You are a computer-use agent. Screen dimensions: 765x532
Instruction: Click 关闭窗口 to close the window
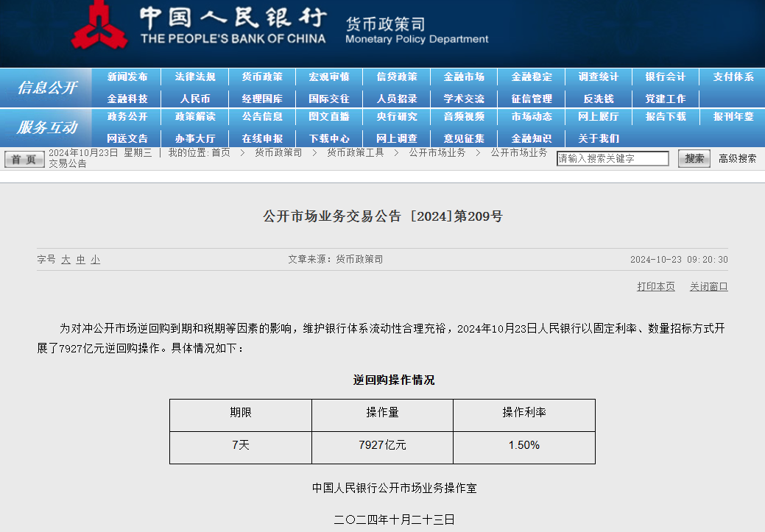point(708,287)
